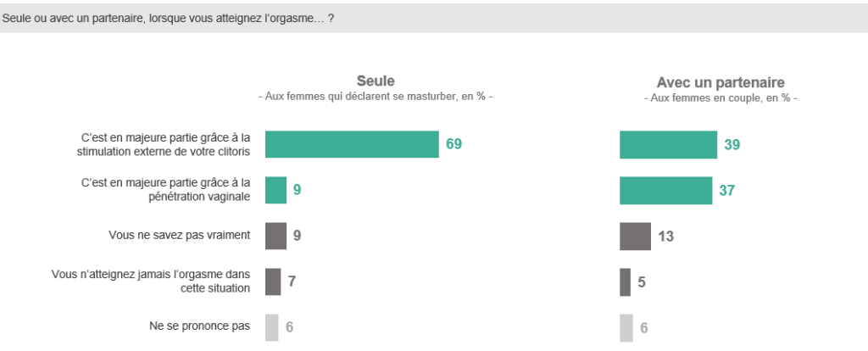
Task: Select the partner green bar labeled 37
Action: 666,191
